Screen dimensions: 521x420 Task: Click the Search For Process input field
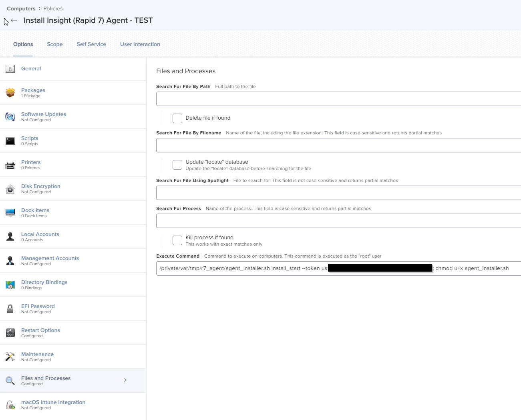pyautogui.click(x=338, y=221)
